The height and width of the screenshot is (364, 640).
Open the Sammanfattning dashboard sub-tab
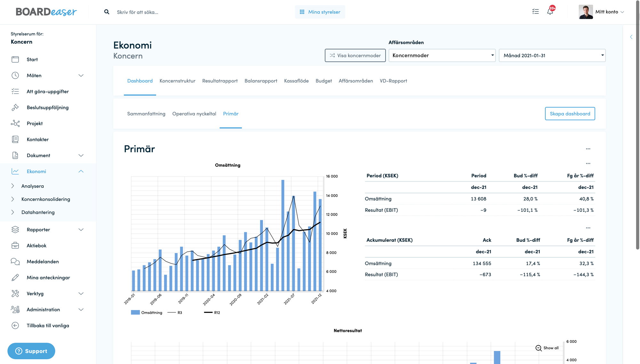coord(146,114)
